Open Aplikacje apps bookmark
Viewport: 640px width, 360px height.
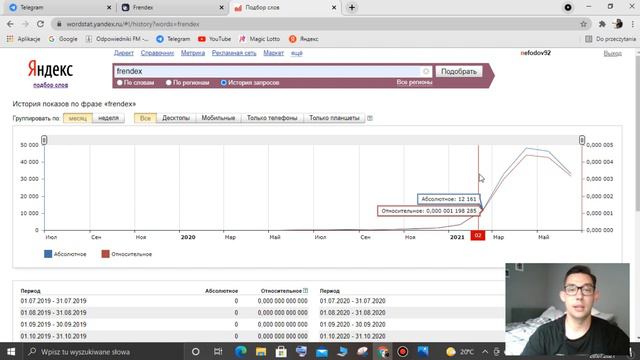pyautogui.click(x=23, y=39)
